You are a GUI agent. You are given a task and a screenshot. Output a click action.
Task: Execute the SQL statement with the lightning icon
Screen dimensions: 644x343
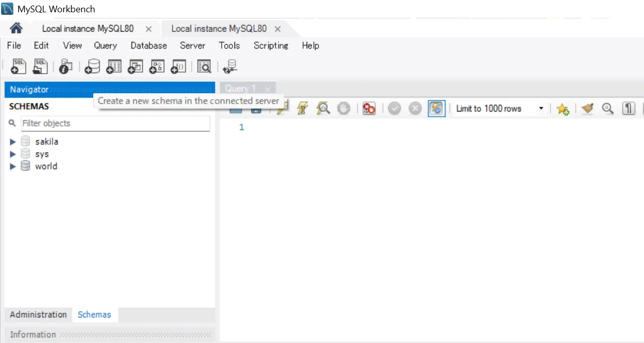coord(282,108)
